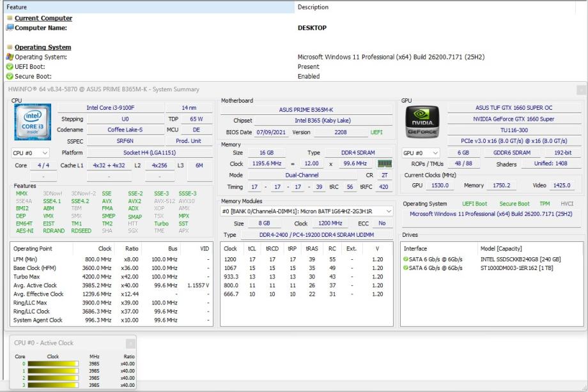Click the Feature column header

(147, 7)
